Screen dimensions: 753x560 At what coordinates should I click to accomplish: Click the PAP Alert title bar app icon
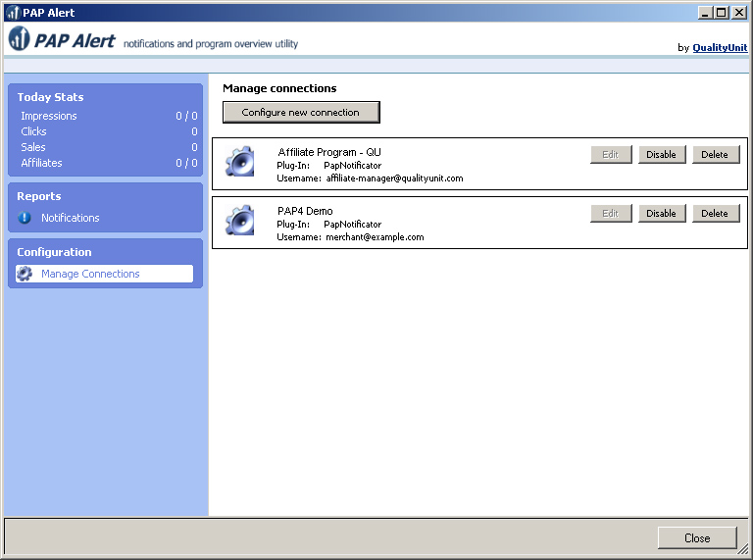tap(13, 13)
